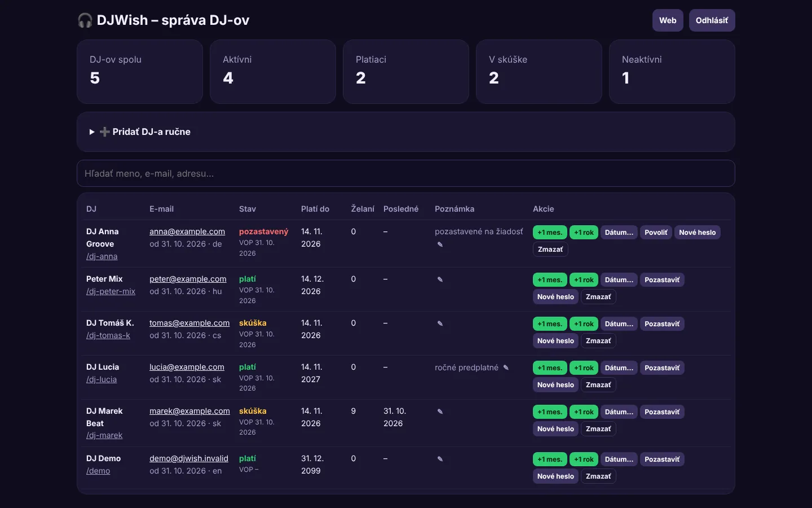Edit note pencil in Peter Mix row
Viewport: 812px width, 508px height.
(x=440, y=279)
